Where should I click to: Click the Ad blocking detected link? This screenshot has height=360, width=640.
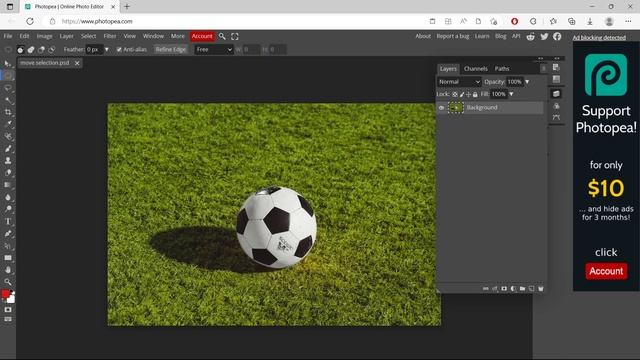pos(599,38)
